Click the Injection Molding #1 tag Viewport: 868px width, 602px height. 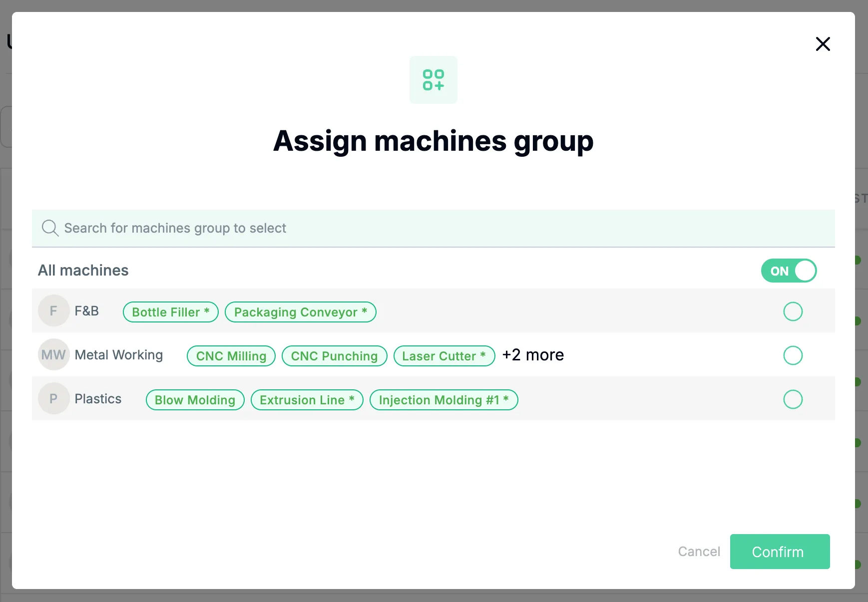[x=444, y=400]
